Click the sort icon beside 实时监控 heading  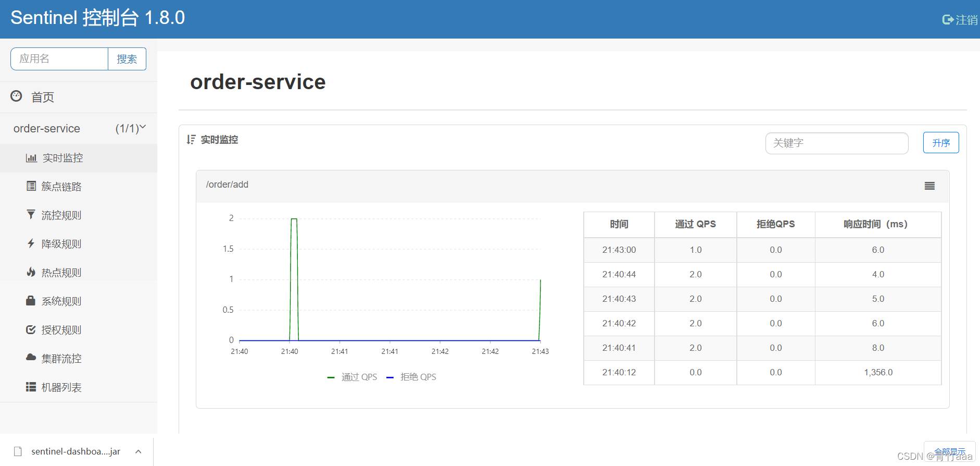(x=191, y=140)
